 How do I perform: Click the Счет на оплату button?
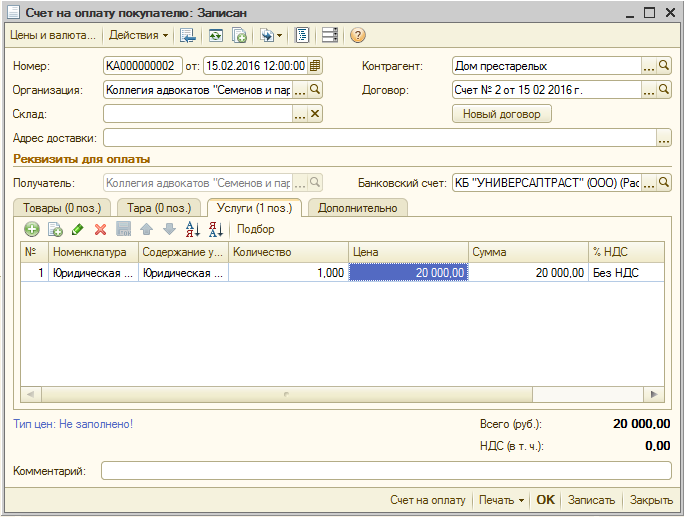(x=428, y=500)
